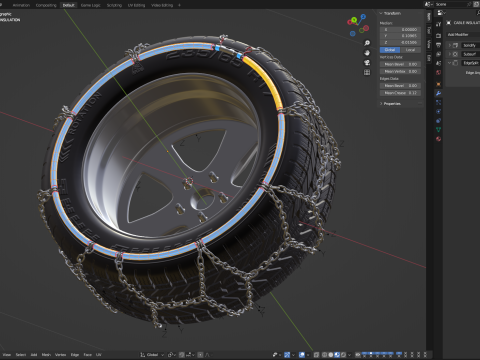Click the Median X value field
Image resolution: width=480 pixels, height=360 pixels.
click(400, 30)
